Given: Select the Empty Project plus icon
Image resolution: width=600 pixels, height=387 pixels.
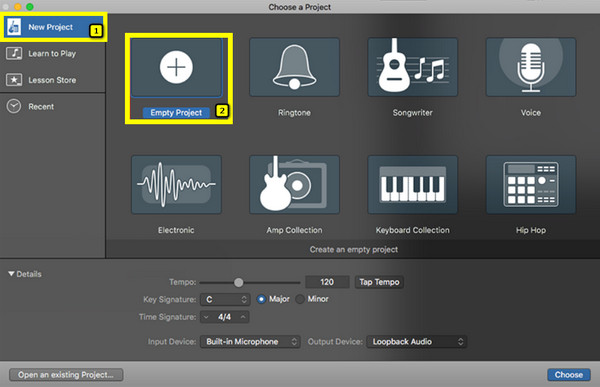Looking at the screenshot, I should [x=176, y=67].
